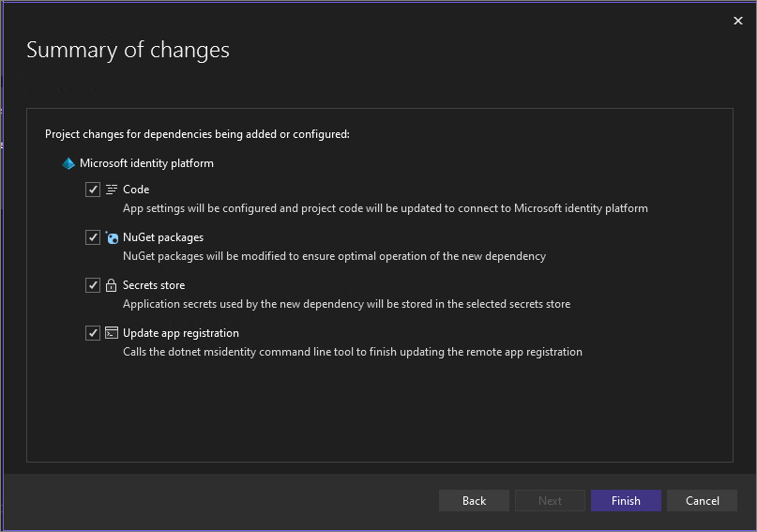Image resolution: width=757 pixels, height=532 pixels.
Task: Click the Secrets store lock icon
Action: (111, 285)
